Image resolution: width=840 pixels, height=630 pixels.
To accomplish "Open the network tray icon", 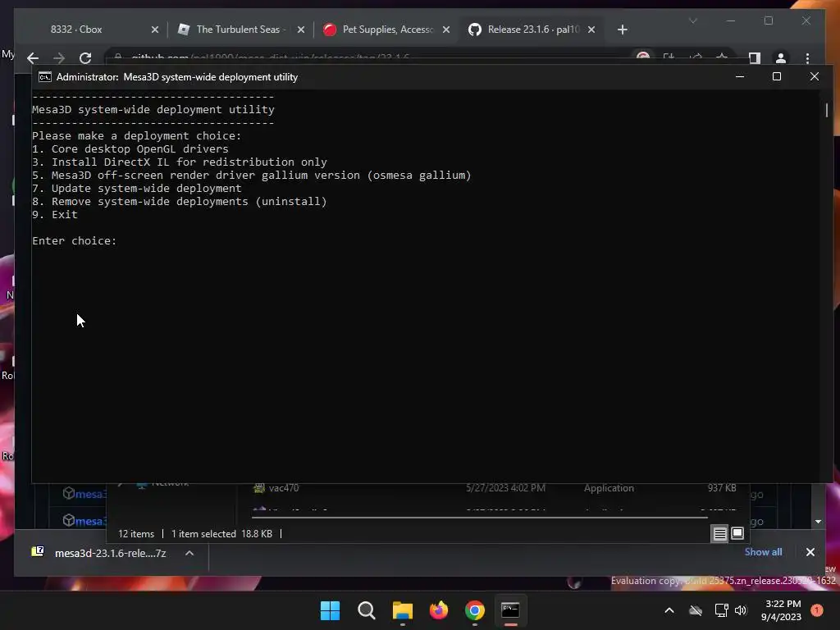I will click(721, 610).
